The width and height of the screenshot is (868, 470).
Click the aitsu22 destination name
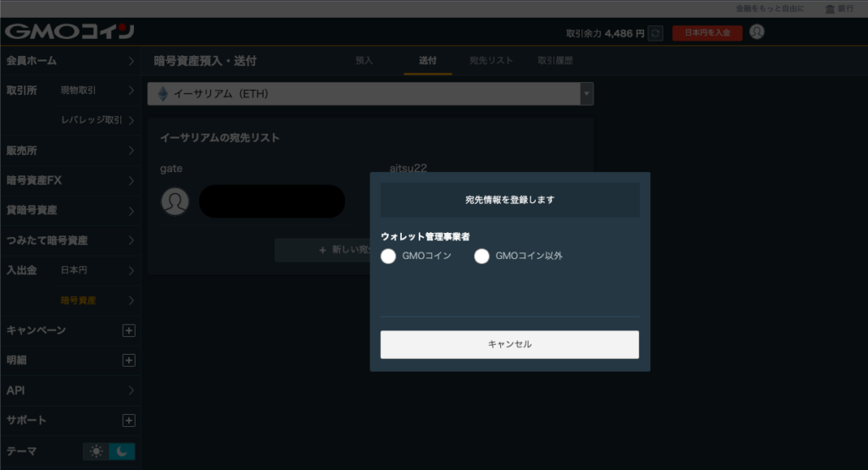(x=408, y=168)
